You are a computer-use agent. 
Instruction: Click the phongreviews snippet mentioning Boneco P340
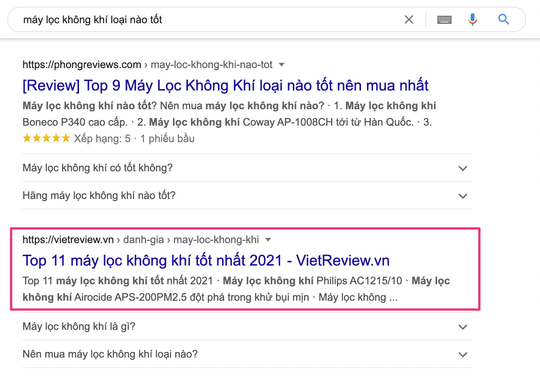click(x=229, y=114)
